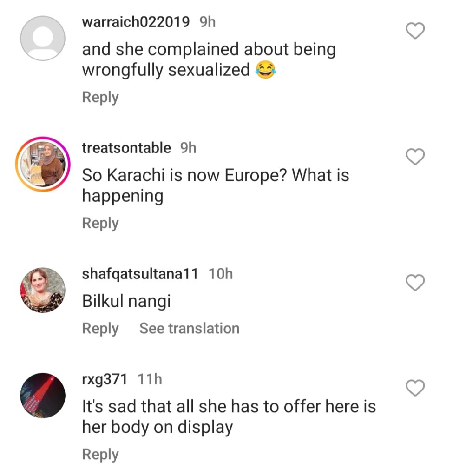See translation of 'Bilkul nangi' comment
Viewport: 453px width, 476px height.
pyautogui.click(x=190, y=329)
